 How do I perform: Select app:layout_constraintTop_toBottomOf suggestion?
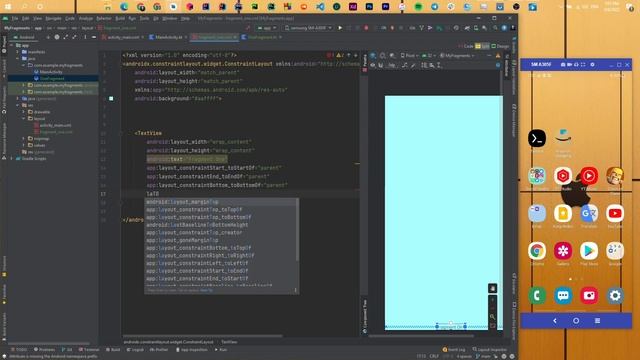(x=199, y=217)
